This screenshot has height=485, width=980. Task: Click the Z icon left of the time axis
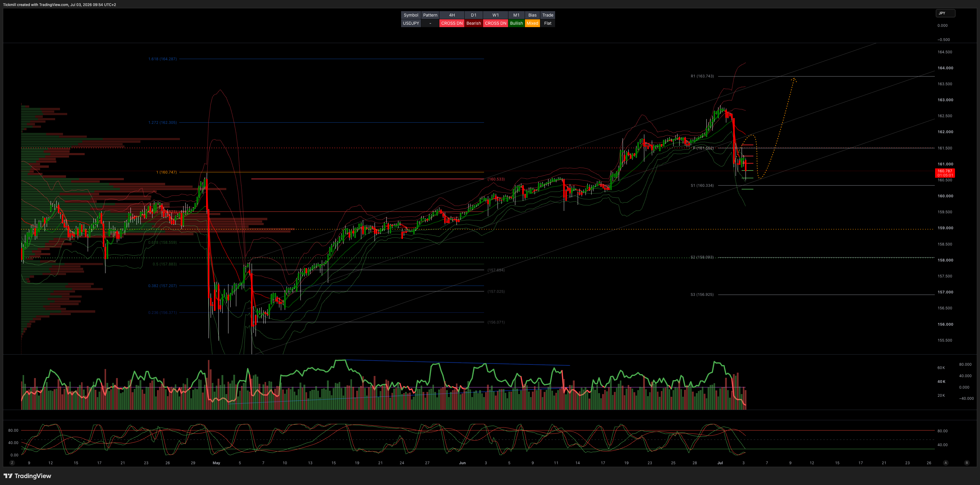[x=12, y=463]
